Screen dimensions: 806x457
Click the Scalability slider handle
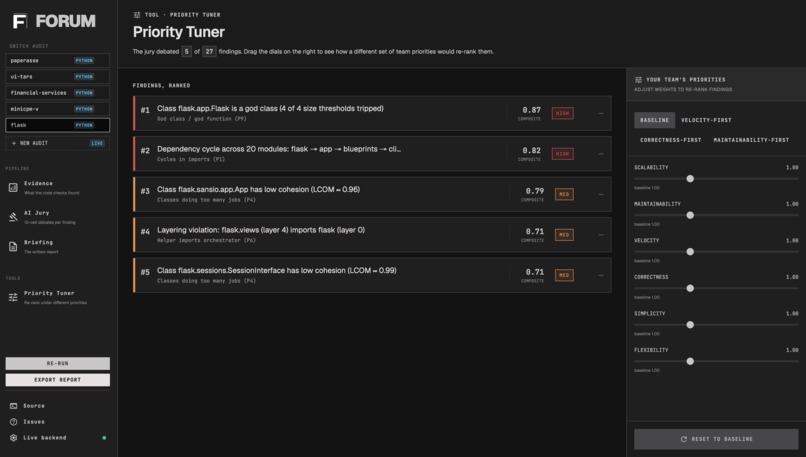pos(690,178)
